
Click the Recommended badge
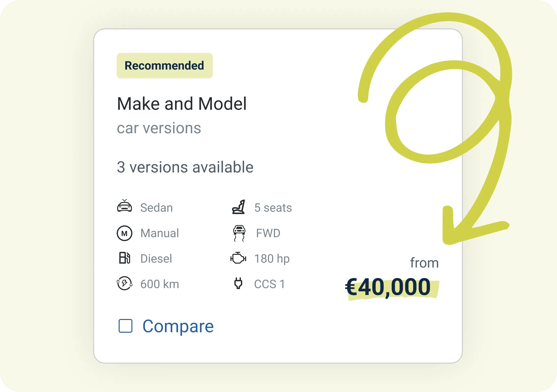coord(165,66)
